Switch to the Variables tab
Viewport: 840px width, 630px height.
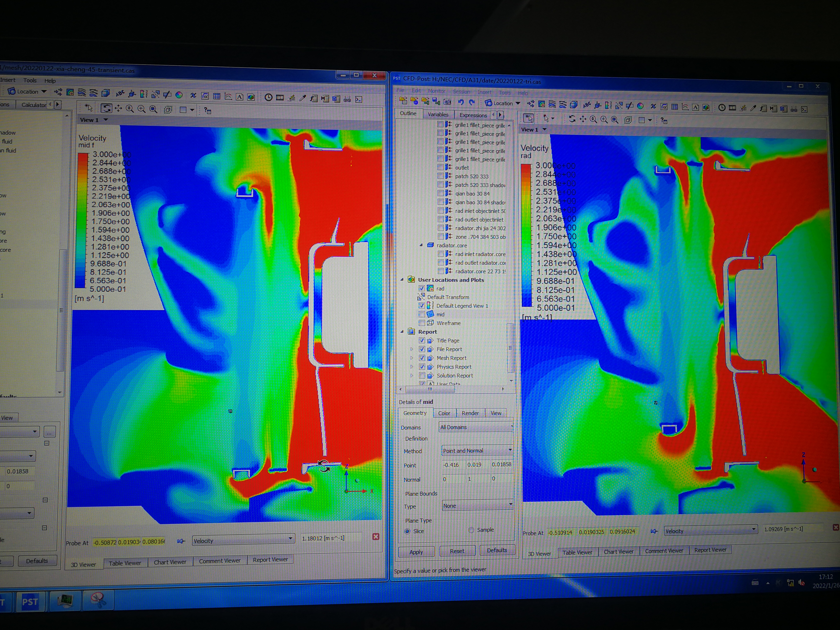[x=438, y=114]
